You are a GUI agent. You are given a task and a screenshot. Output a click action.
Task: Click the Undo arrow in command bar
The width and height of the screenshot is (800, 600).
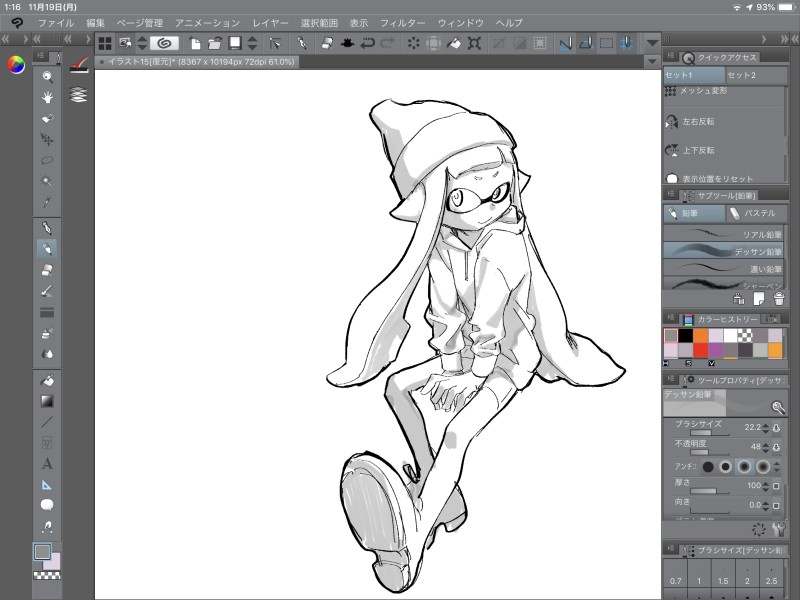(369, 43)
